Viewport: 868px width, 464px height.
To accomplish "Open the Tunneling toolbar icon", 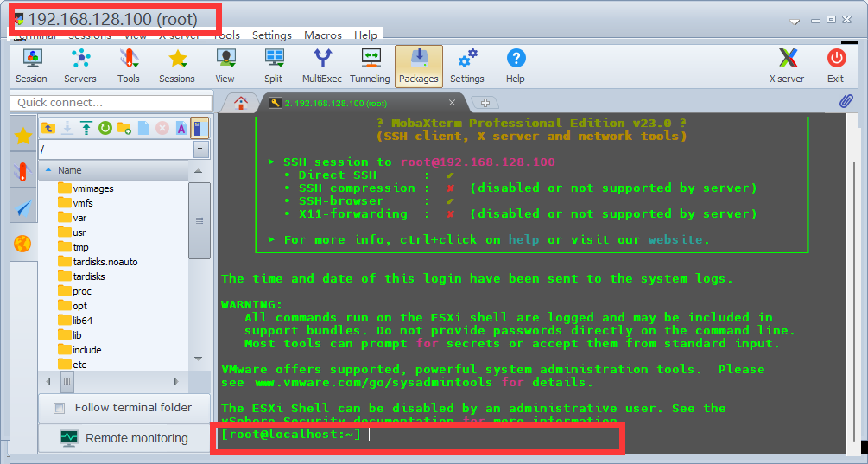I will [370, 66].
